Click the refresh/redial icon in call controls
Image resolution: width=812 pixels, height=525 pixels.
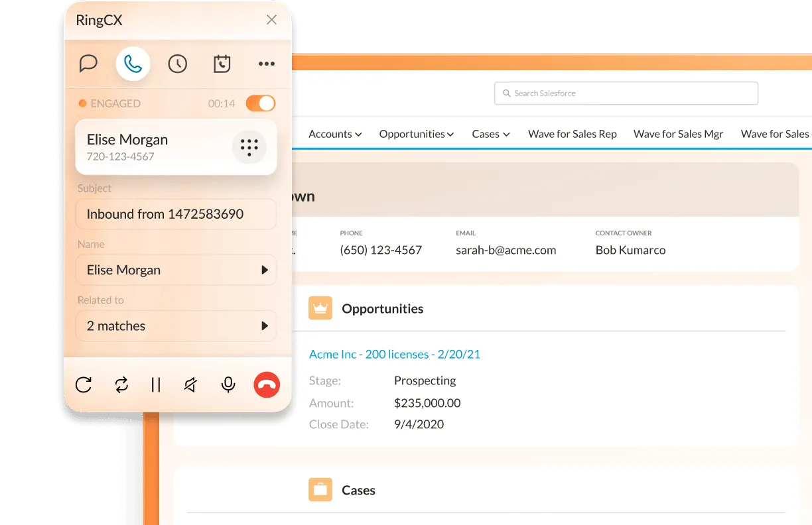[x=84, y=384]
